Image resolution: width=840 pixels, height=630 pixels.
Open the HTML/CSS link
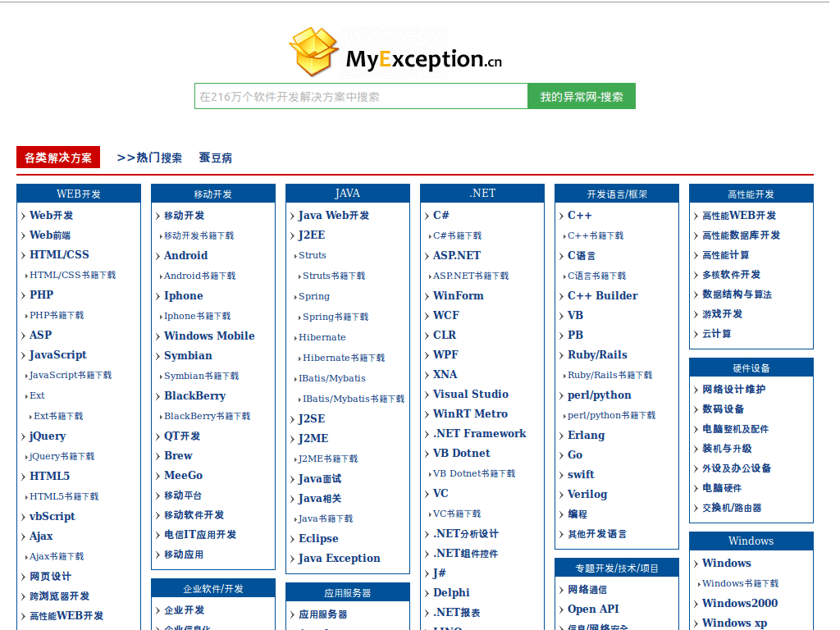(x=59, y=255)
